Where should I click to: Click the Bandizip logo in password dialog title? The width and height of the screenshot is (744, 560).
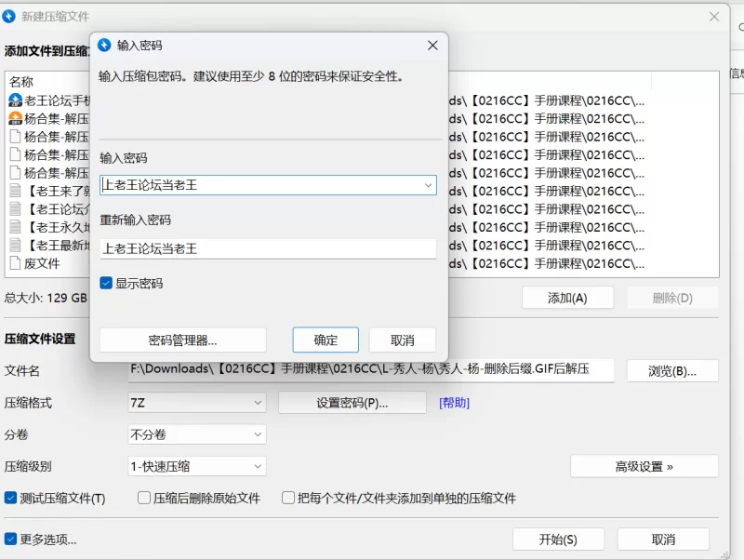coord(104,45)
